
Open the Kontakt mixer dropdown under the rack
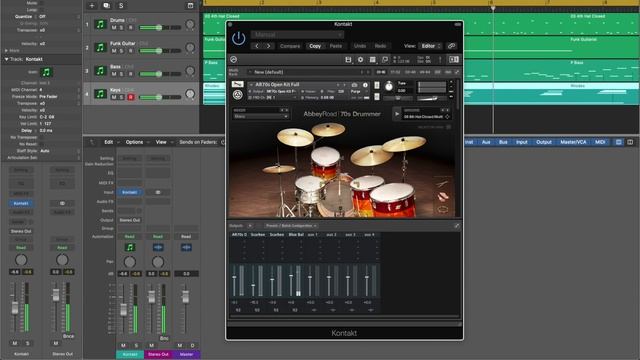click(x=260, y=116)
